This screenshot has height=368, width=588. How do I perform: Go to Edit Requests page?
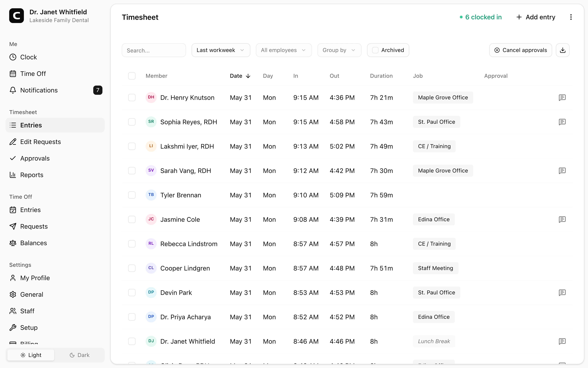55,142
